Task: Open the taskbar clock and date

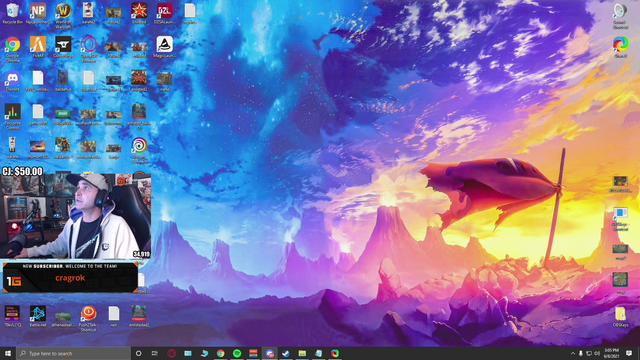Action: [x=611, y=353]
